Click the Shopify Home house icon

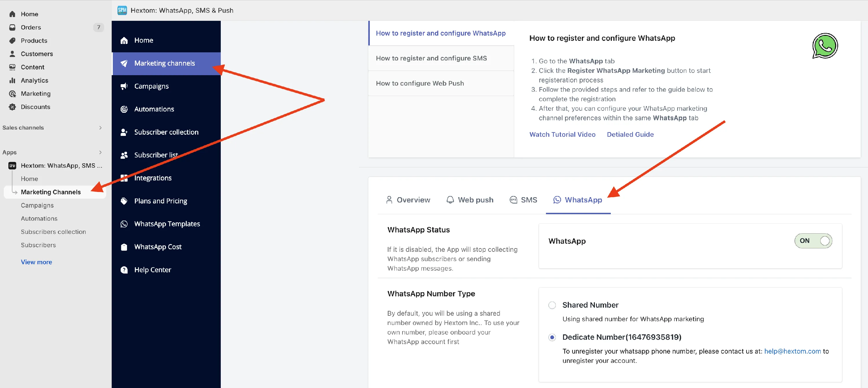click(12, 14)
